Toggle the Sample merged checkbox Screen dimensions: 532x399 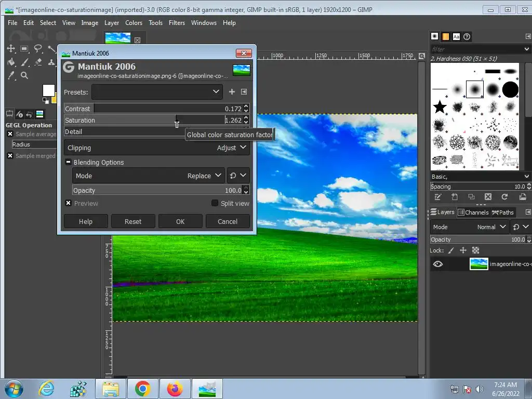10,156
